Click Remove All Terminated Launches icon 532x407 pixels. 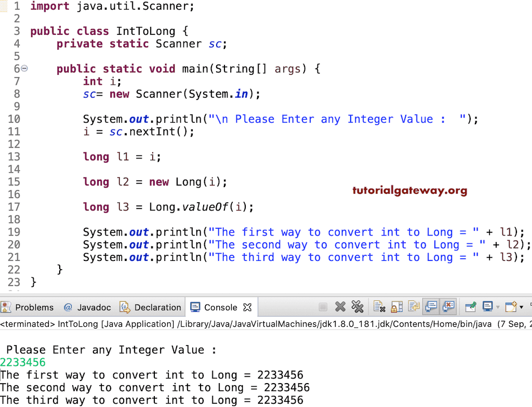point(357,307)
